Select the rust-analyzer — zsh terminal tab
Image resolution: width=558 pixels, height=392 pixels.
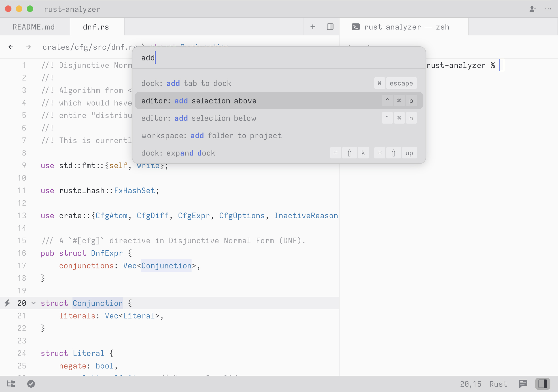click(407, 27)
